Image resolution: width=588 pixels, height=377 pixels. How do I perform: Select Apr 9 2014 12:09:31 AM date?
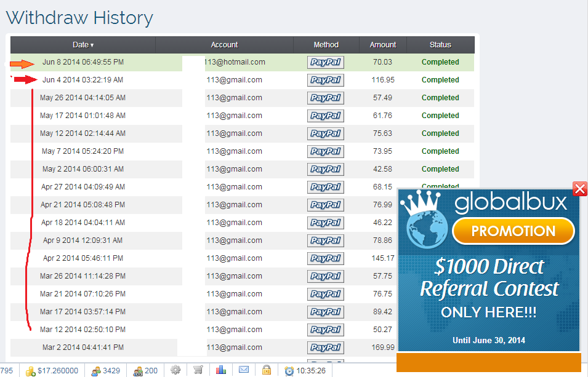point(83,240)
